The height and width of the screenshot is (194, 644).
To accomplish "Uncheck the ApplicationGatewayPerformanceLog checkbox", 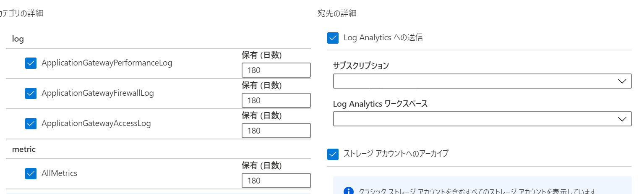I will (x=31, y=63).
